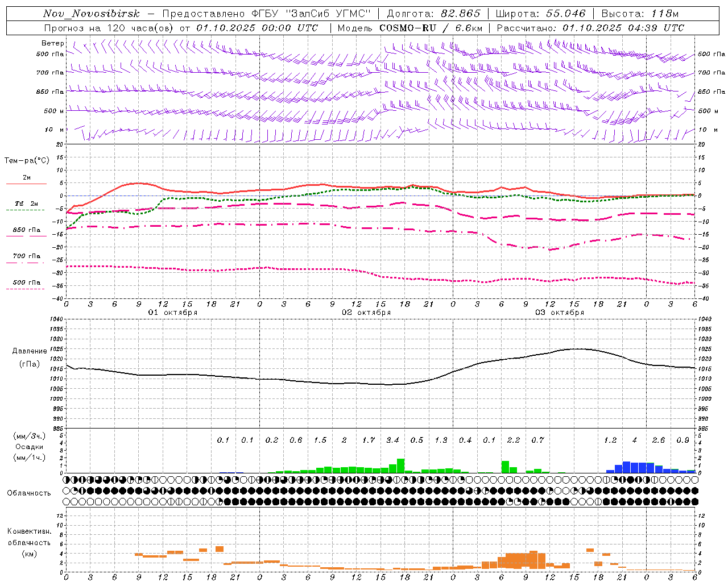The width and height of the screenshot is (728, 582).
Task: Click the 'Модель COSMO-RU / 6.6км' text
Action: point(410,28)
